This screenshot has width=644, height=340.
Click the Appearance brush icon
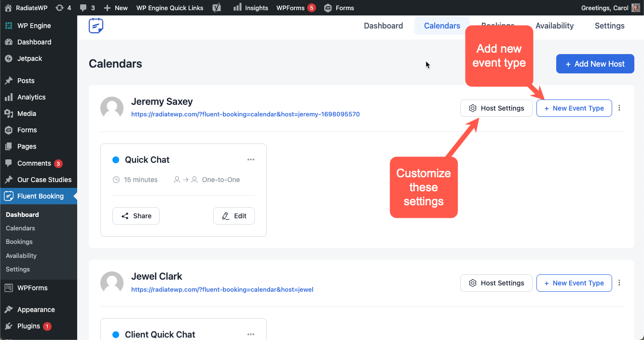tap(9, 310)
